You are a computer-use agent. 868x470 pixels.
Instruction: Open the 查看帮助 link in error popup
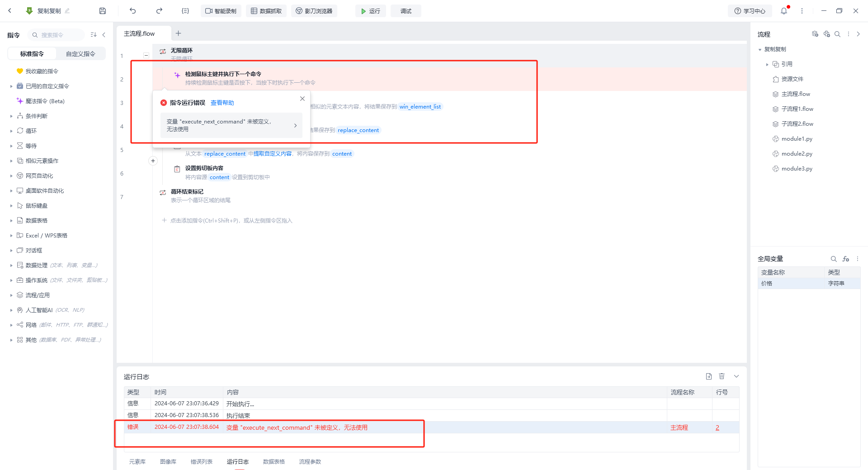(x=222, y=103)
